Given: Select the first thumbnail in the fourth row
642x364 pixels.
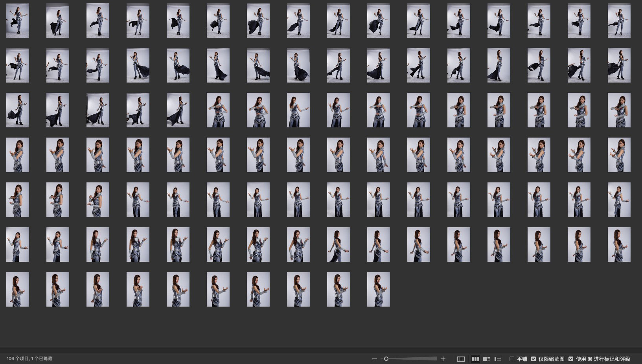Looking at the screenshot, I should (x=18, y=155).
